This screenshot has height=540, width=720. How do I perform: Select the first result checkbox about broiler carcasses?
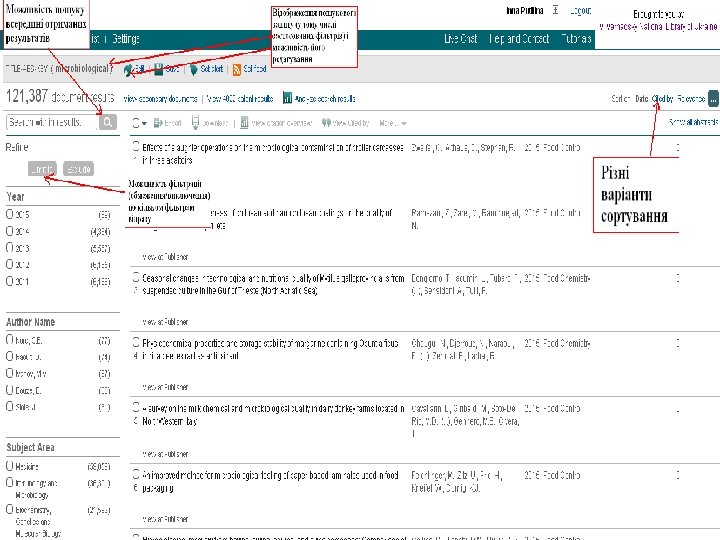coord(136,146)
